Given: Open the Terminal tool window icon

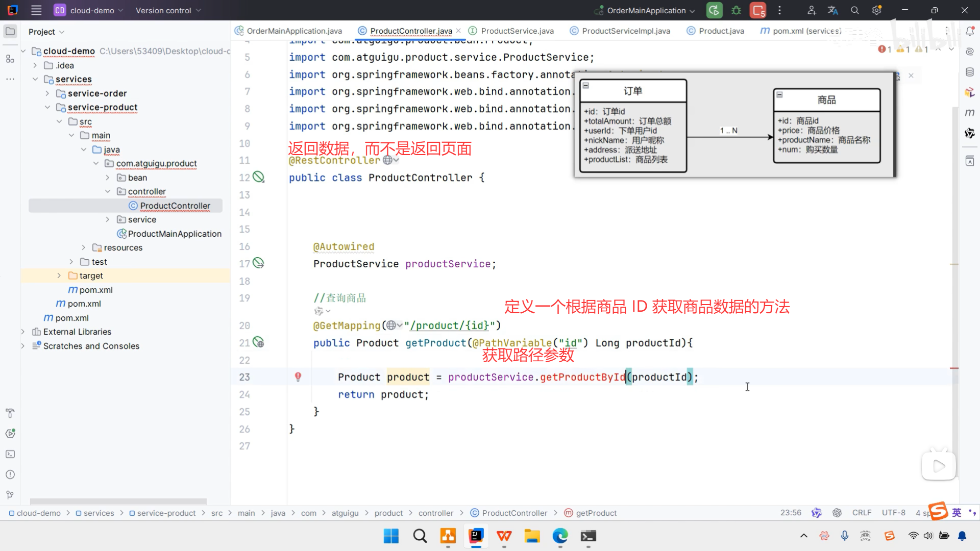Looking at the screenshot, I should tap(10, 454).
